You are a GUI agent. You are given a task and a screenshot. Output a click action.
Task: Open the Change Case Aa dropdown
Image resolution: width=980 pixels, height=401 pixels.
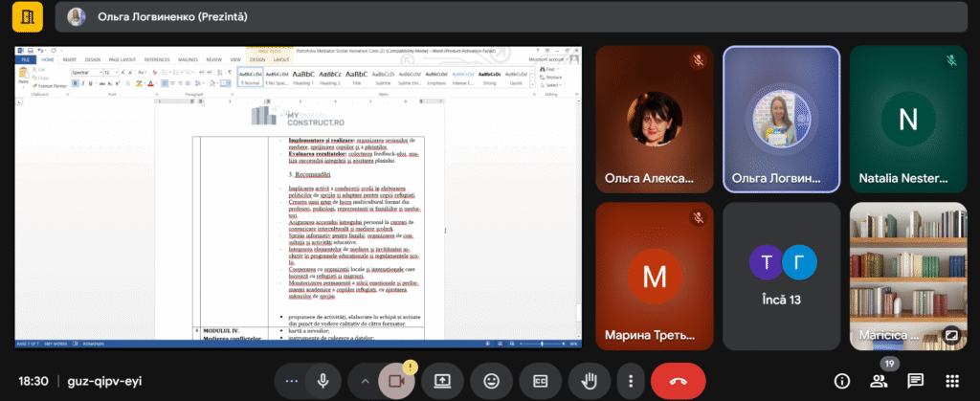(x=143, y=73)
